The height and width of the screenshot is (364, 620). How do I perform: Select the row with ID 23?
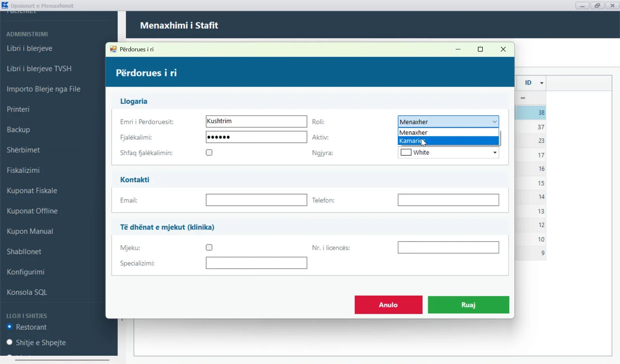click(x=531, y=141)
